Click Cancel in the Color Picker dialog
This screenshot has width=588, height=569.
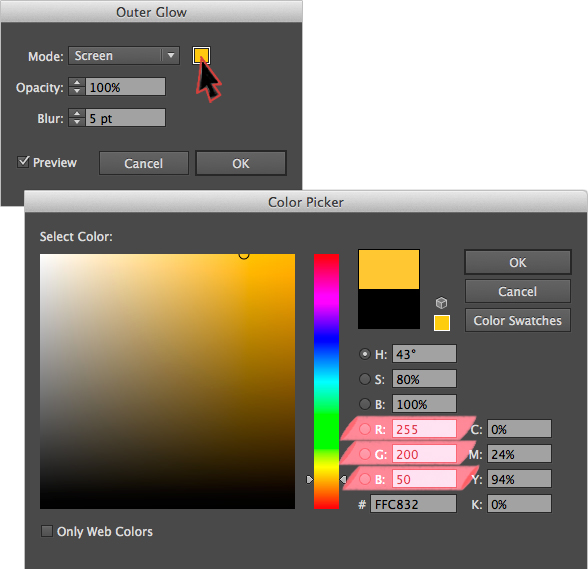coord(518,291)
